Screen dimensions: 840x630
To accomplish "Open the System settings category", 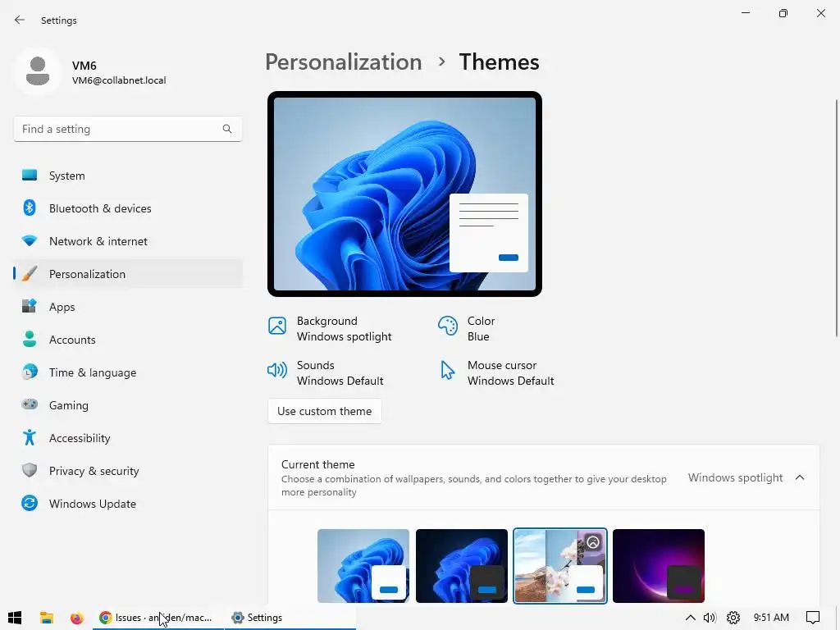I will (127, 176).
